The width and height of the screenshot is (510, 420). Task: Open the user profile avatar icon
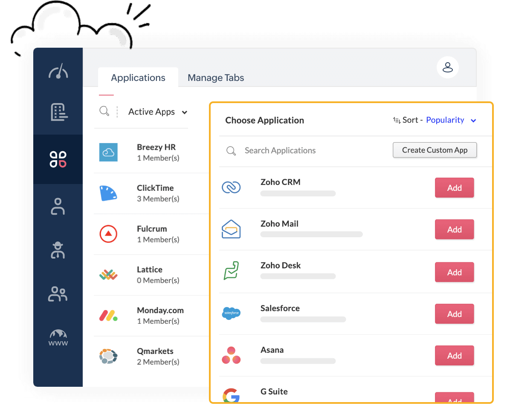click(448, 67)
